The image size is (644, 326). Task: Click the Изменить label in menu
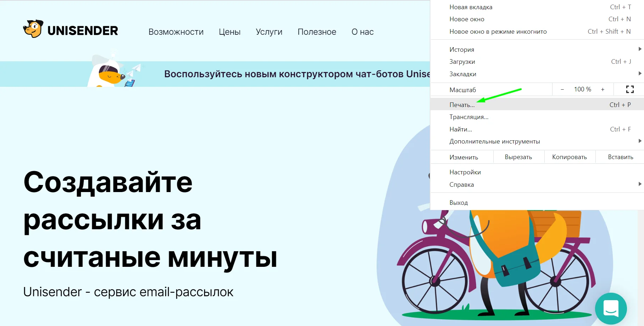(x=463, y=157)
